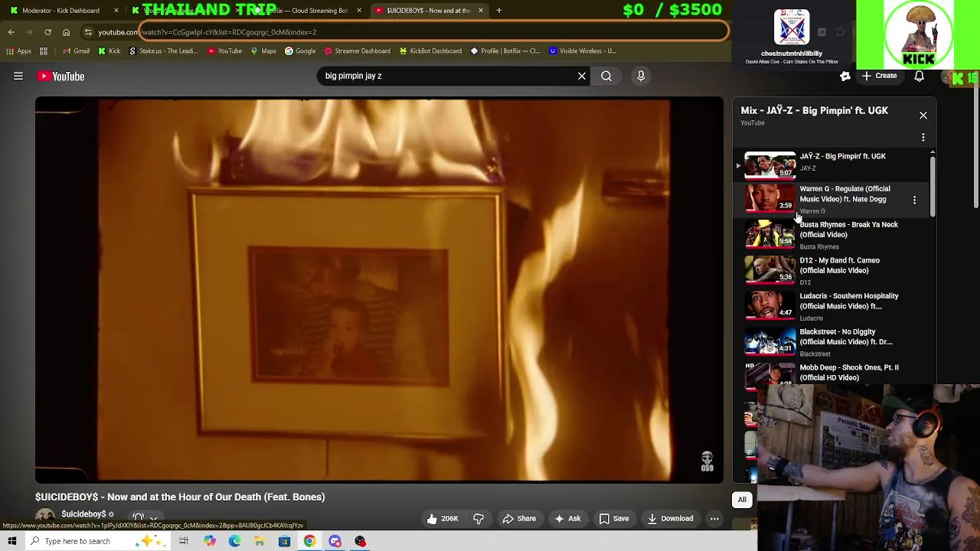Launch Microsoft Edge from the taskbar
This screenshot has height=551, width=980.
pyautogui.click(x=234, y=542)
